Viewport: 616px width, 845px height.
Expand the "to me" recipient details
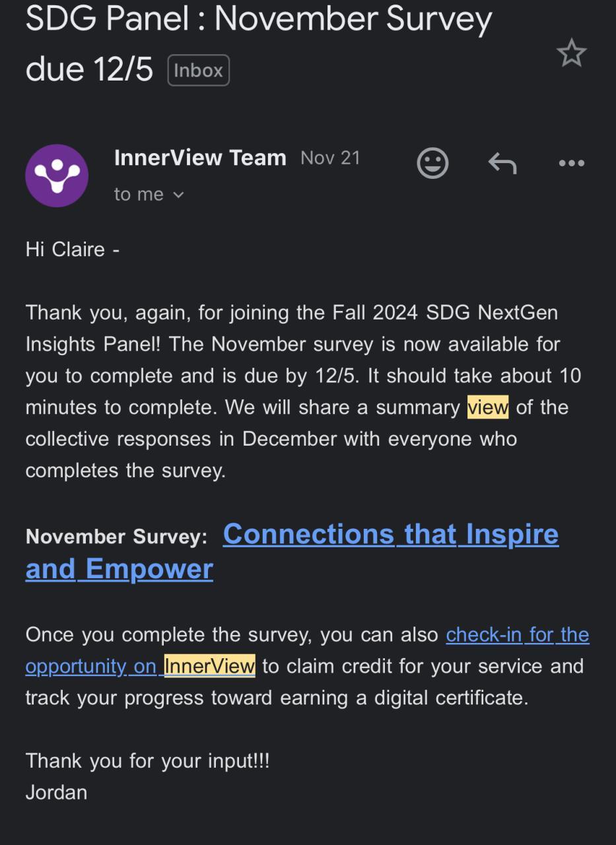[149, 194]
